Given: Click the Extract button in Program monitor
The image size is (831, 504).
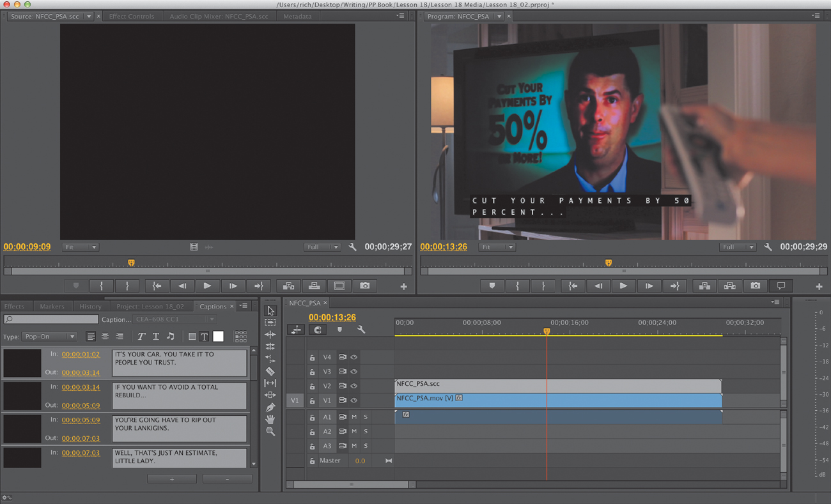Looking at the screenshot, I should click(x=729, y=286).
